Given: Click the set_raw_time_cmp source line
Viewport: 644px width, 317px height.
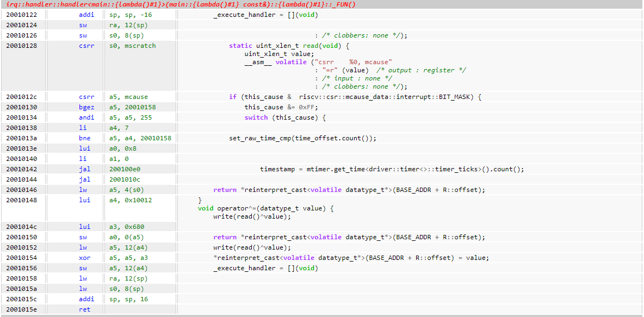Looking at the screenshot, I should point(302,138).
